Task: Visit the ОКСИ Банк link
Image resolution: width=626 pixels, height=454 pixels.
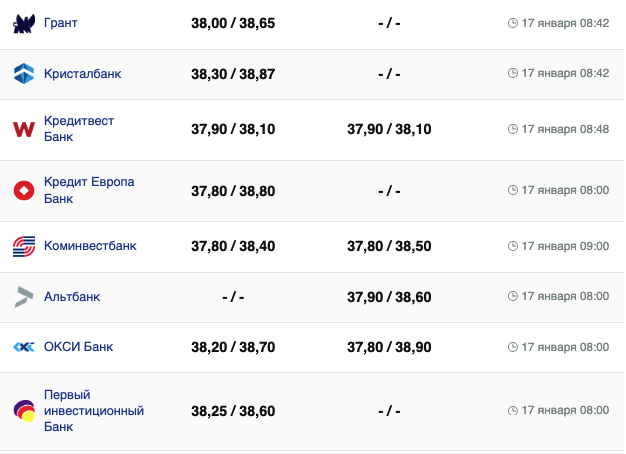Action: coord(78,347)
